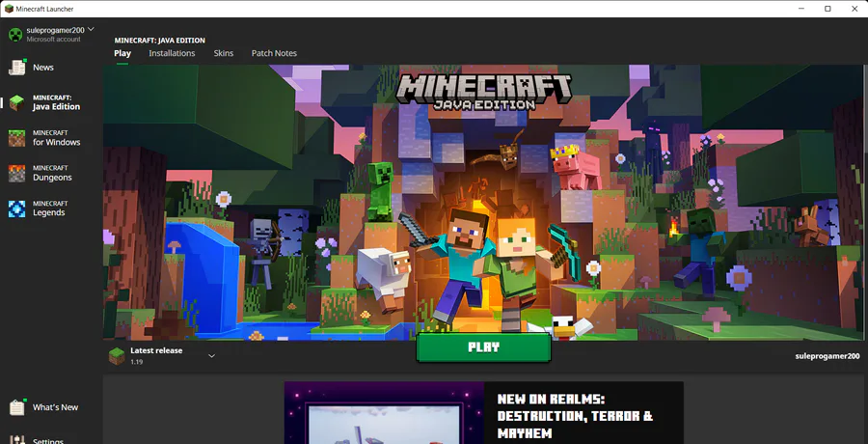Expand the Latest release version chevron
This screenshot has height=444, width=868.
(x=211, y=356)
